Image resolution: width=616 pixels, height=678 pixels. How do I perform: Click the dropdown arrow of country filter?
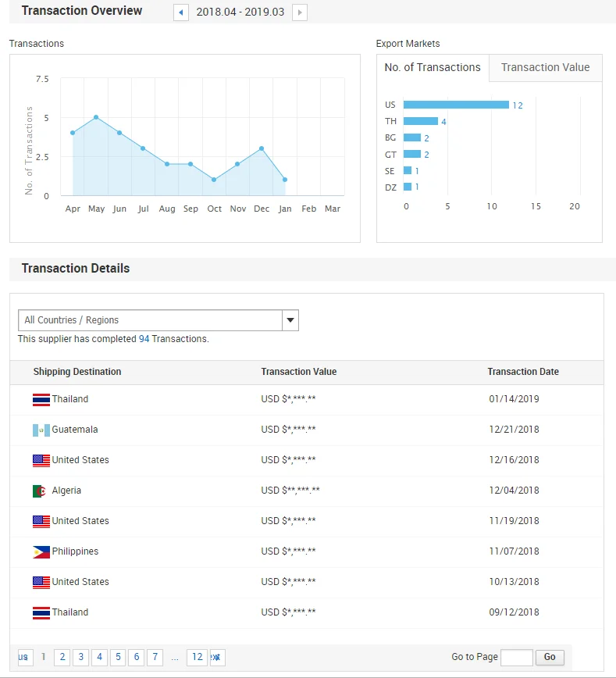[290, 320]
